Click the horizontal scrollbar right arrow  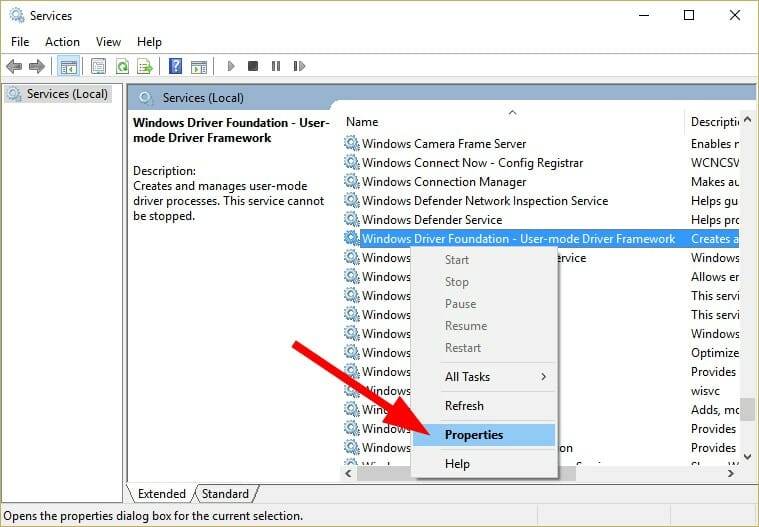click(x=731, y=473)
